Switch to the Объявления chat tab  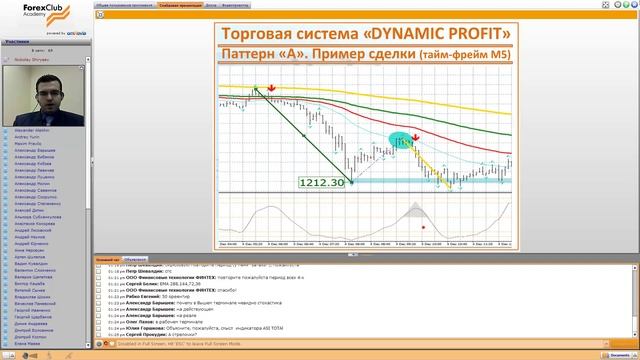tap(135, 259)
